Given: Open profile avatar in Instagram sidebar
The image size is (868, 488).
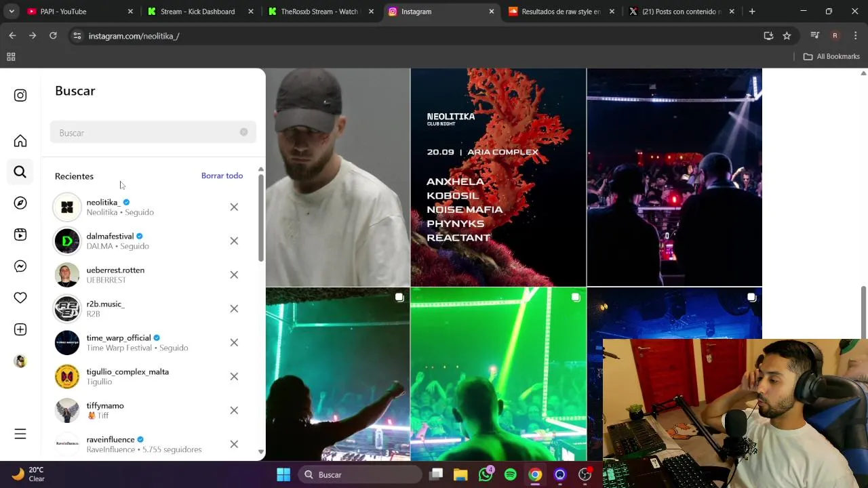Looking at the screenshot, I should (20, 361).
